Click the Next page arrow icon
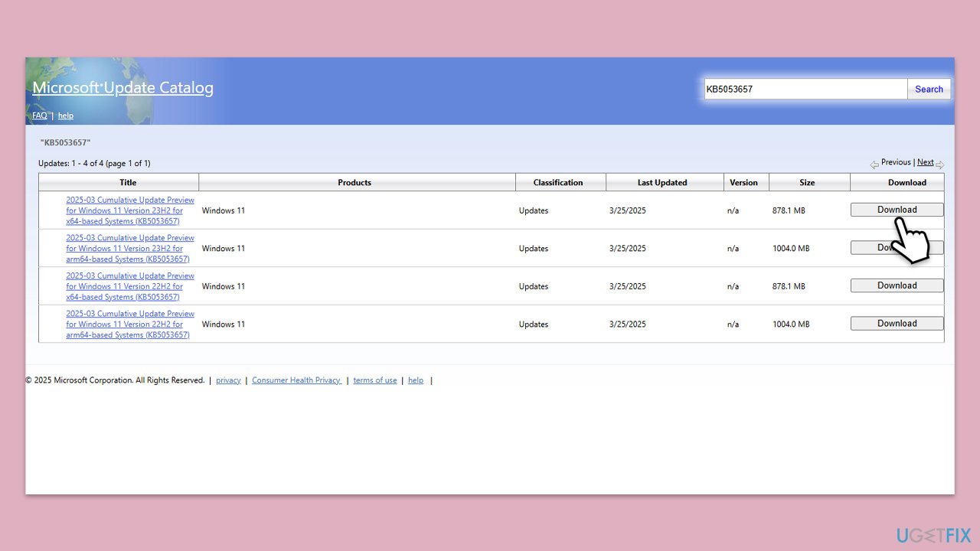 (939, 164)
